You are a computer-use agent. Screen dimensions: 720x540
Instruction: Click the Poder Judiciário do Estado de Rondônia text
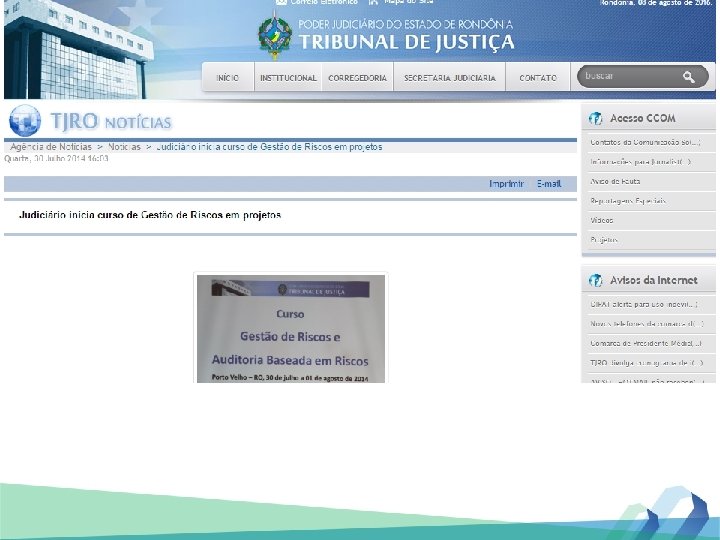(406, 24)
